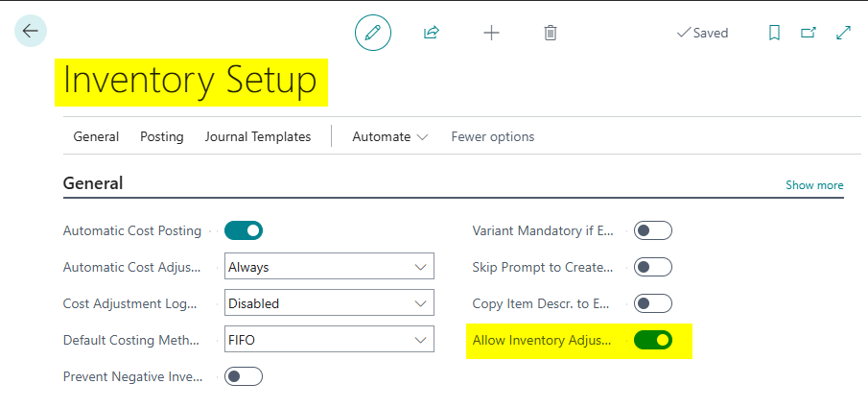Click the trash delete icon
The image size is (868, 408).
551,33
